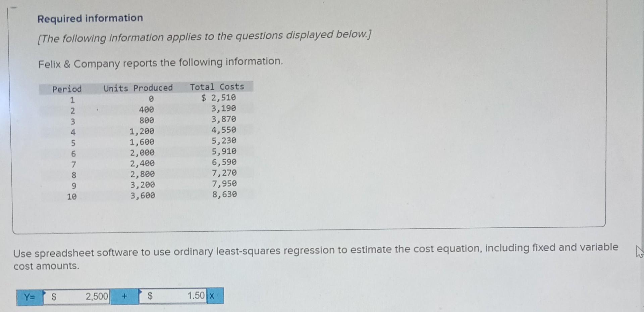Viewport: 644px width, 312px height.
Task: Click the Felix & Company sentence text
Action: pos(160,62)
